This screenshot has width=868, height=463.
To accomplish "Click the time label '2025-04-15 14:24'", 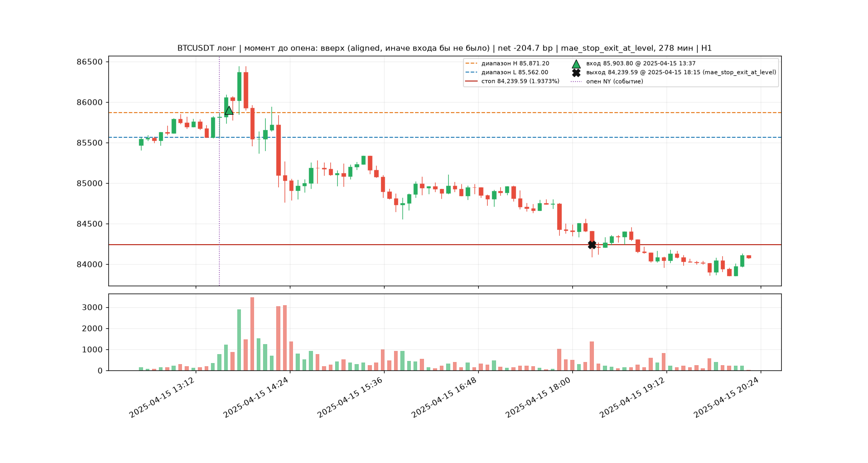I will coord(256,397).
